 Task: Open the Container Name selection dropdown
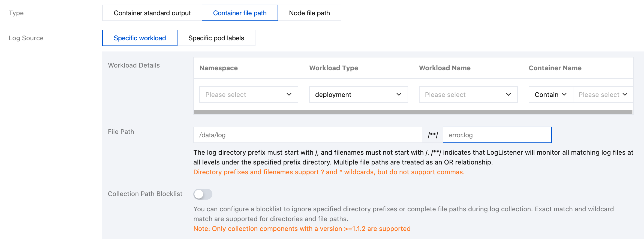tap(603, 94)
